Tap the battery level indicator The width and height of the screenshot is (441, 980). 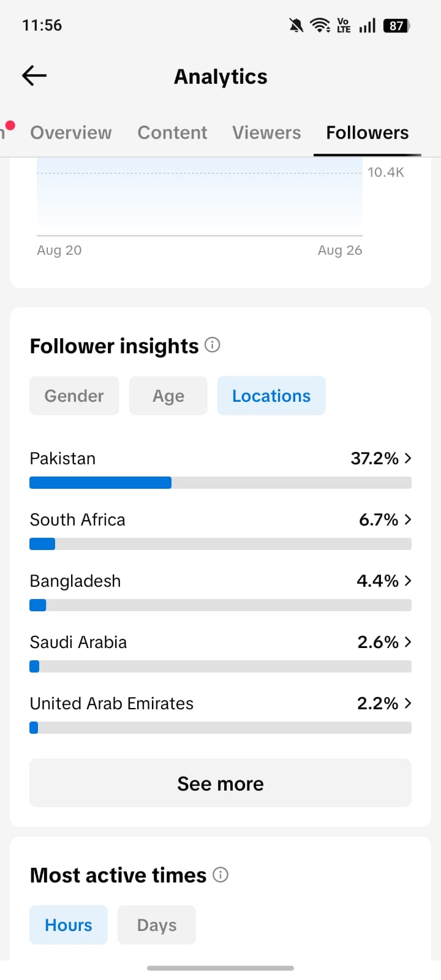click(x=397, y=25)
